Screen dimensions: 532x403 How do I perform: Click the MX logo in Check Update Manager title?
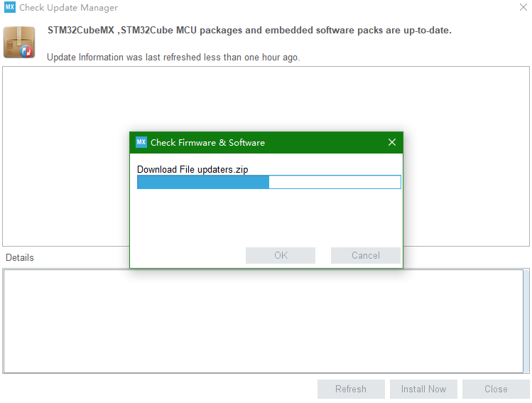(x=9, y=7)
